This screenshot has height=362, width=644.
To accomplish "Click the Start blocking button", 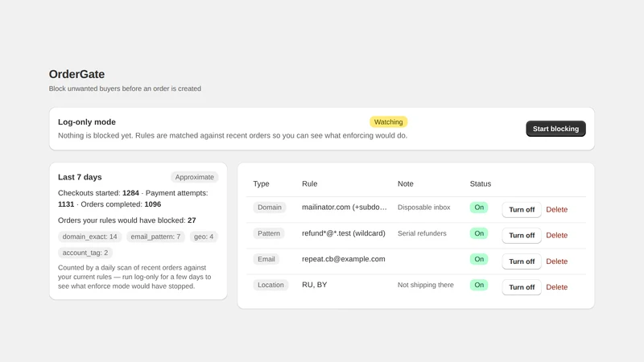I will click(555, 129).
